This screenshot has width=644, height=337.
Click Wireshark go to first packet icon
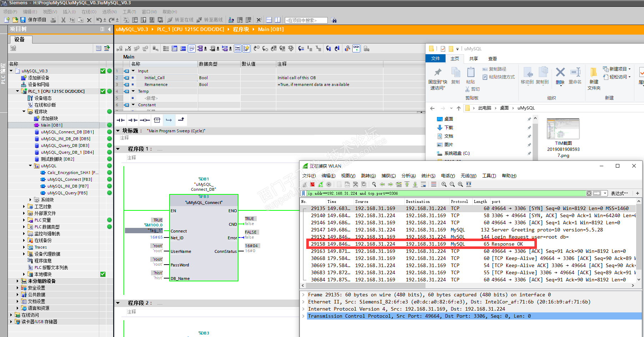[407, 184]
